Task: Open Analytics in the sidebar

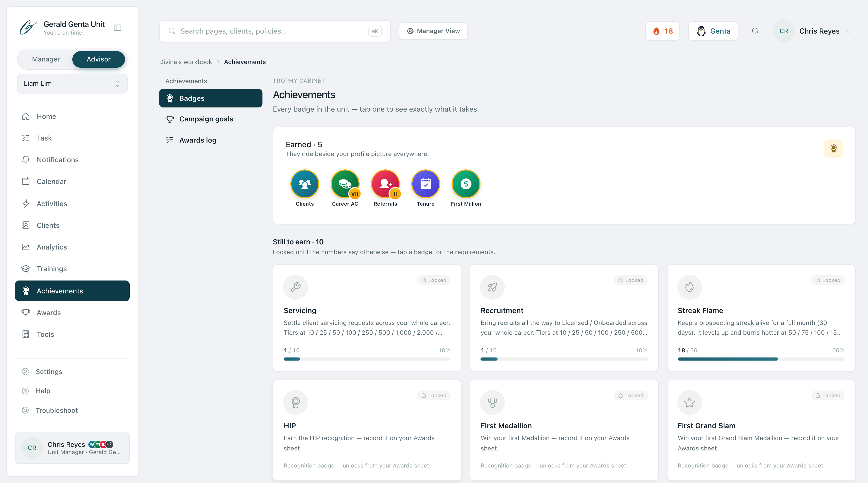Action: [x=72, y=247]
